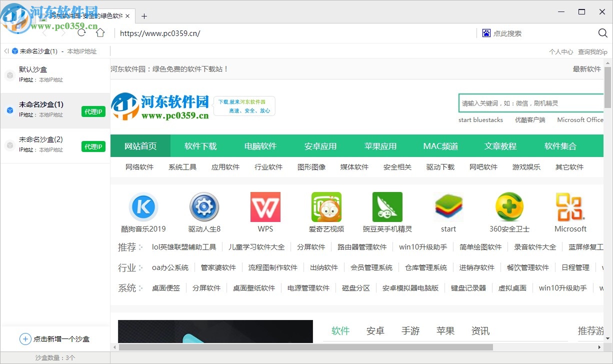Click the 点此搜索 search icon
The height and width of the screenshot is (364, 613).
[485, 33]
